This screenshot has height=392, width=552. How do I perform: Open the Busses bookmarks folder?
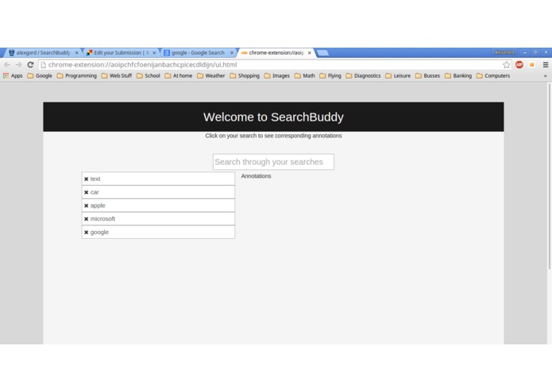point(428,75)
